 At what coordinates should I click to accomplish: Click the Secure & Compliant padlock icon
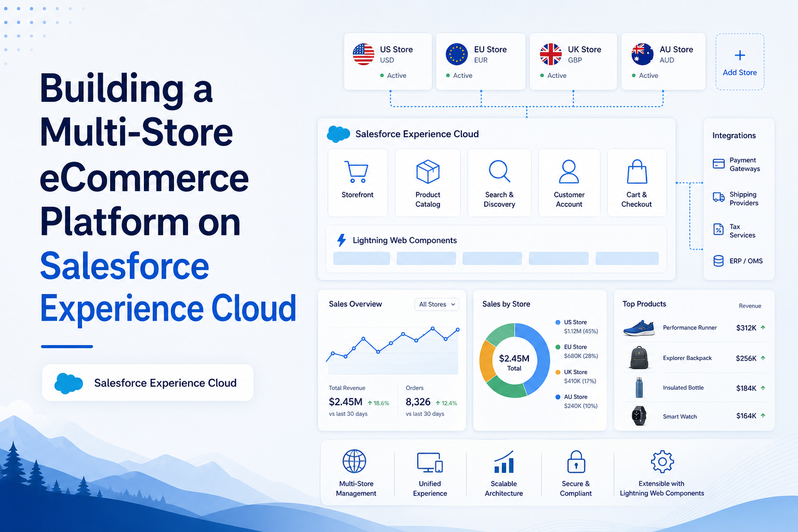tap(576, 461)
